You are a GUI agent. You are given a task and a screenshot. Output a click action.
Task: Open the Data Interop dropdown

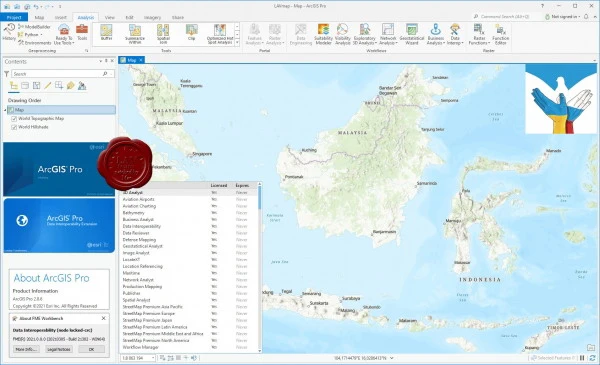pos(455,34)
